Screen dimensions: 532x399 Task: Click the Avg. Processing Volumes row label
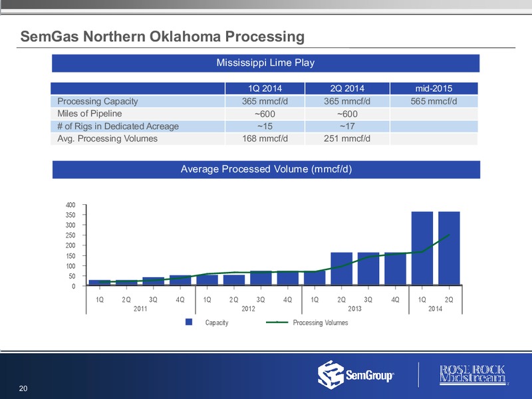[107, 138]
